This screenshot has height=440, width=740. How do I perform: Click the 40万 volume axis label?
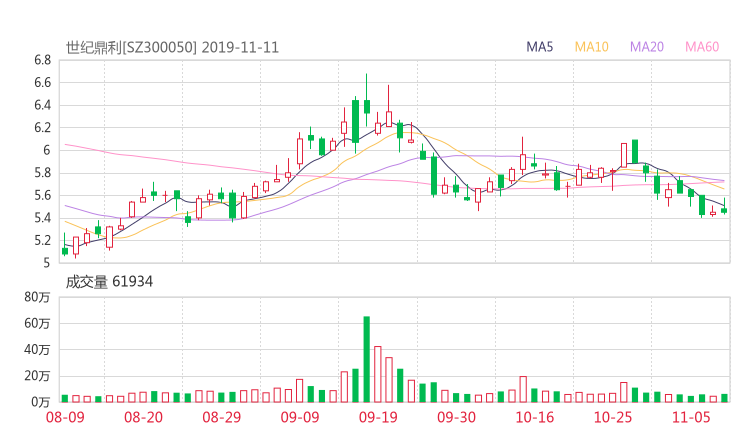(x=37, y=350)
